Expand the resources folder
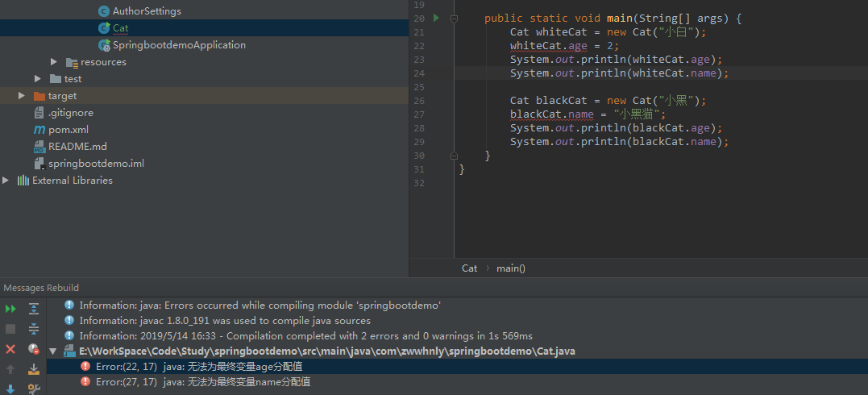Image resolution: width=868 pixels, height=395 pixels. click(54, 62)
